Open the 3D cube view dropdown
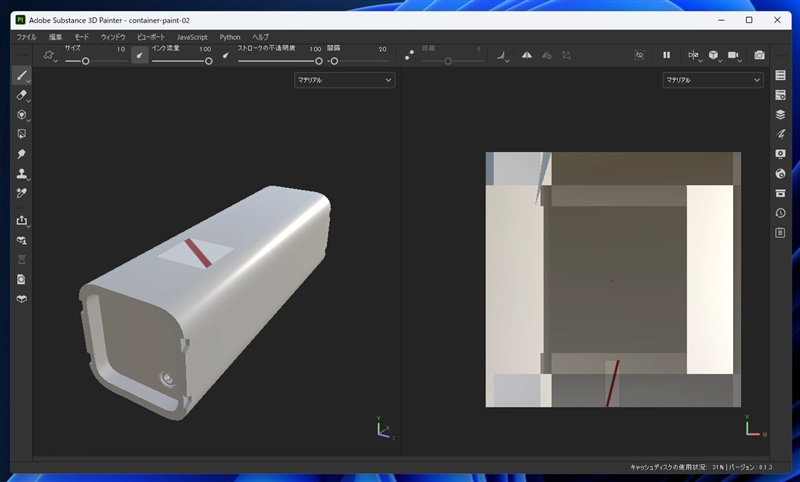Viewport: 800px width, 482px height. pyautogui.click(x=714, y=55)
